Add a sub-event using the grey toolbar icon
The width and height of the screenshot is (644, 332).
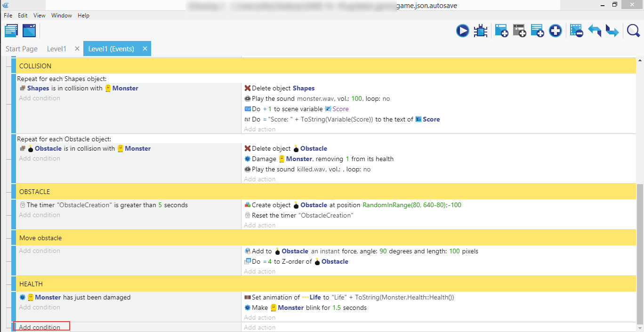click(x=519, y=31)
